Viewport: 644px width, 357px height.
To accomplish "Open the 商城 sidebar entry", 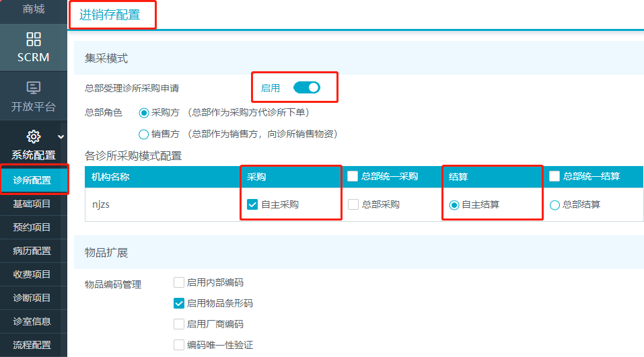I will click(33, 9).
